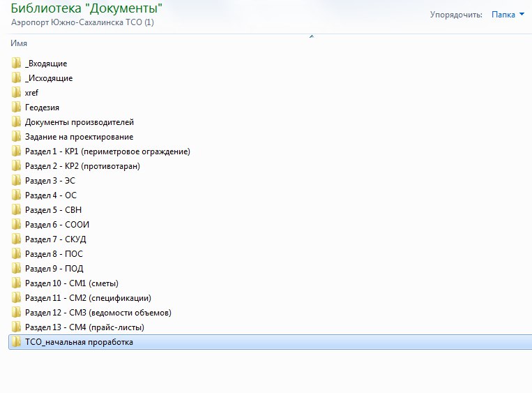The height and width of the screenshot is (393, 532).
Task: Click the Геодезия folder icon
Action: (x=16, y=107)
